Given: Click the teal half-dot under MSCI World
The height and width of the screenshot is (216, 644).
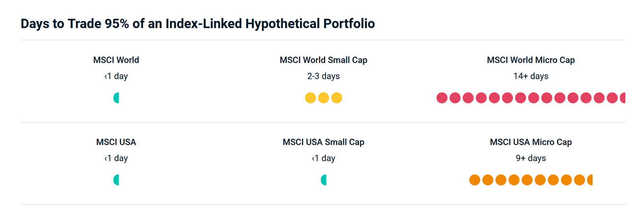Looking at the screenshot, I should point(116,98).
